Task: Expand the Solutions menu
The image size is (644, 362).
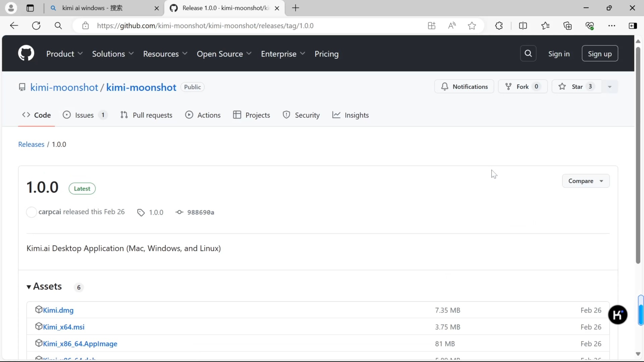Action: tap(113, 54)
